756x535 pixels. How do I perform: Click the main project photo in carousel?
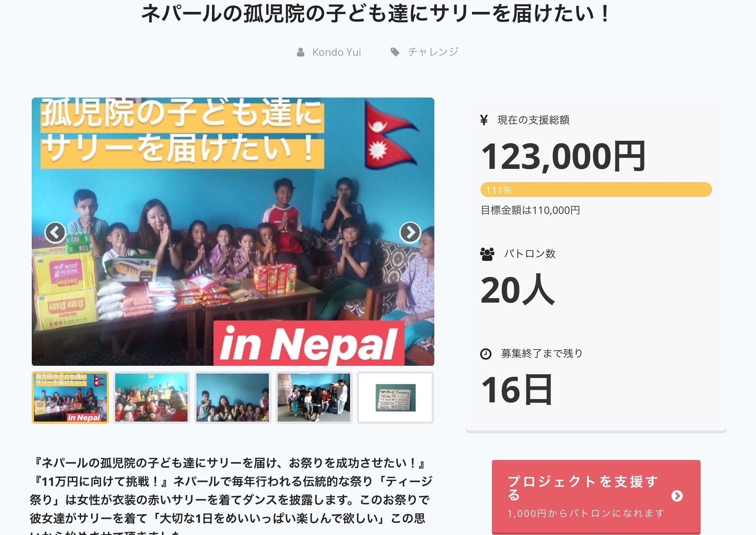(233, 232)
